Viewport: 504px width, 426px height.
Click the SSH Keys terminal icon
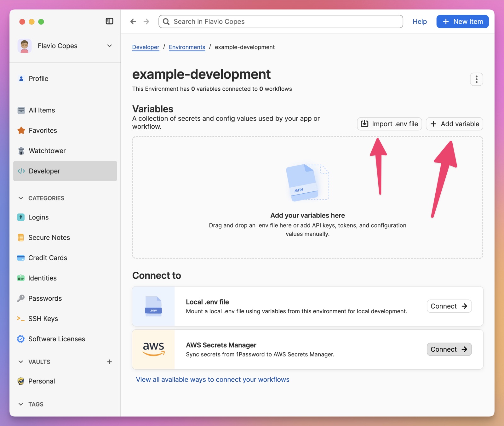tap(21, 319)
